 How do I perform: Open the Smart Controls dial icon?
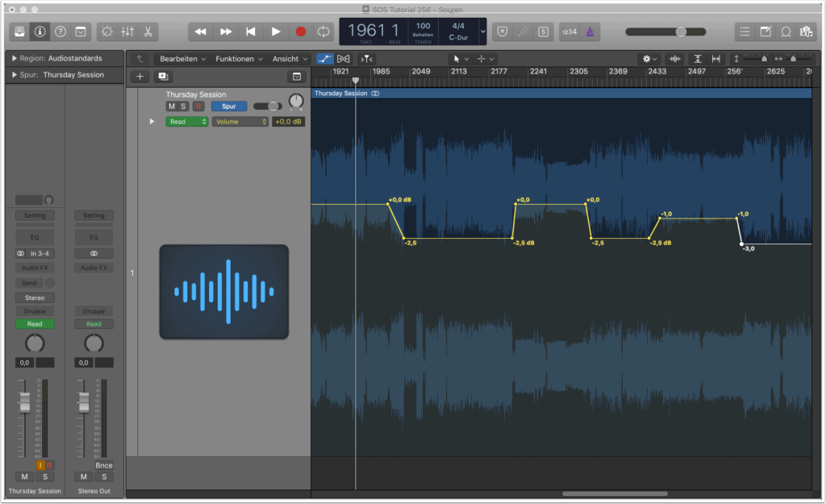point(106,31)
